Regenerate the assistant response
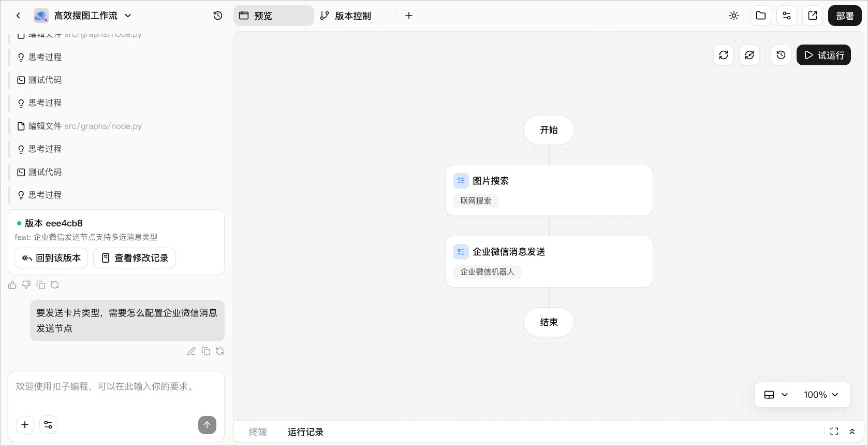The height and width of the screenshot is (446, 868). [x=55, y=285]
